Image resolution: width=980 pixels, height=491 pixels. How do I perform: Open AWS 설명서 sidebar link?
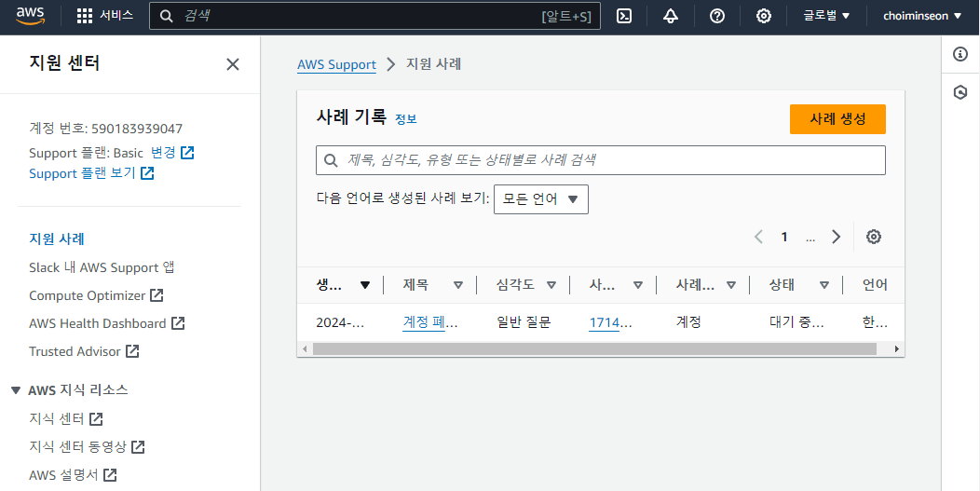point(73,475)
